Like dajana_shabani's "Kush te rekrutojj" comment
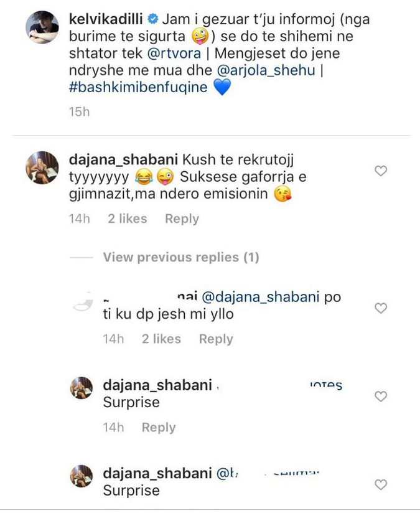420x513 pixels. (x=381, y=171)
